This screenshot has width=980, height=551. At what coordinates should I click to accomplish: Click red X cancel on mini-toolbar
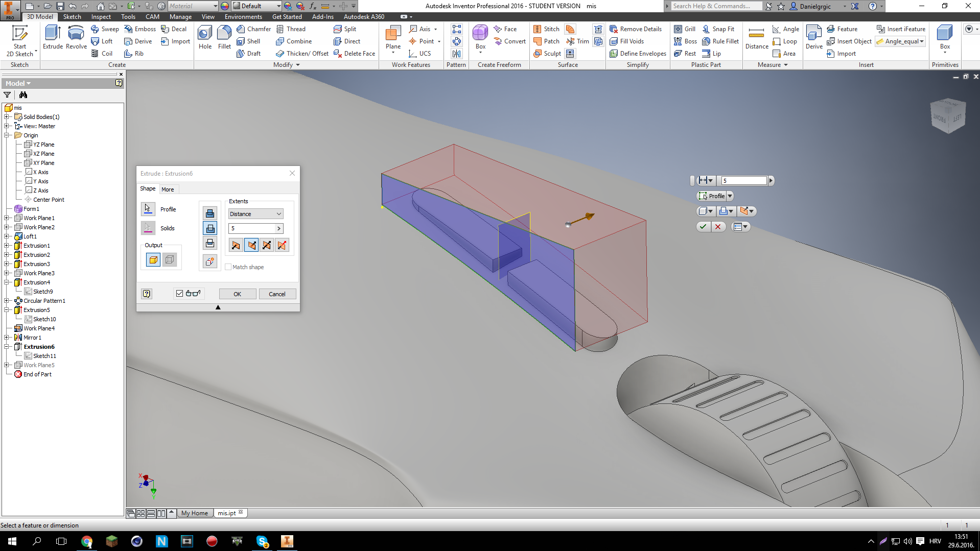coord(718,227)
